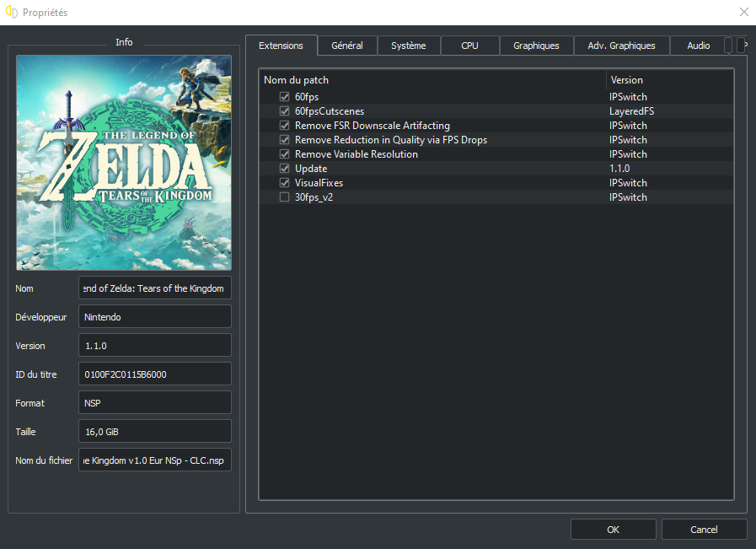Click the OK button

613,530
